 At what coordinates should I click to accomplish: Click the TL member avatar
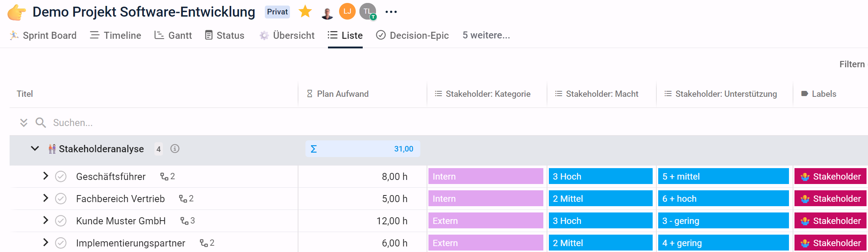[368, 11]
